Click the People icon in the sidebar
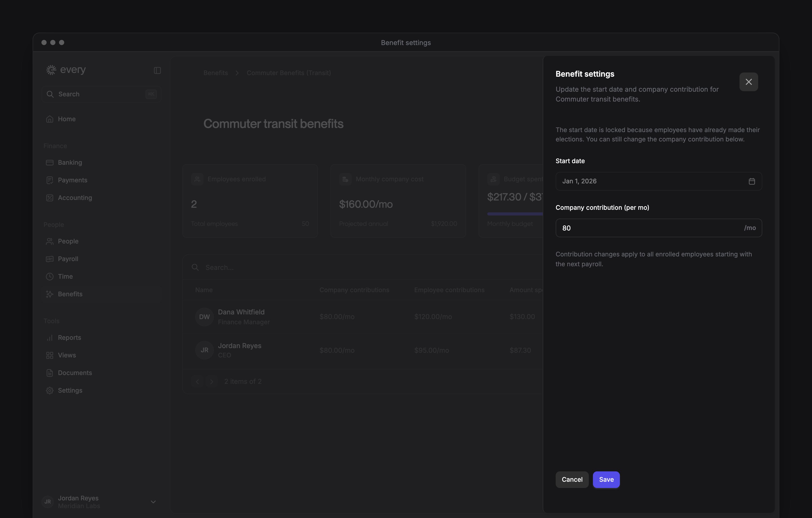The width and height of the screenshot is (812, 518). [x=49, y=241]
